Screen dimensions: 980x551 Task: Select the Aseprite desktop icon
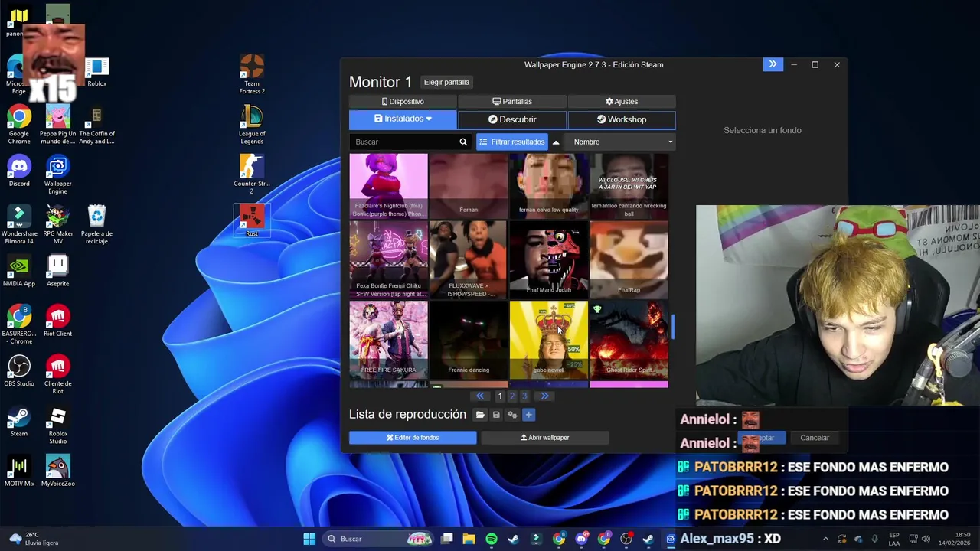[x=57, y=271]
